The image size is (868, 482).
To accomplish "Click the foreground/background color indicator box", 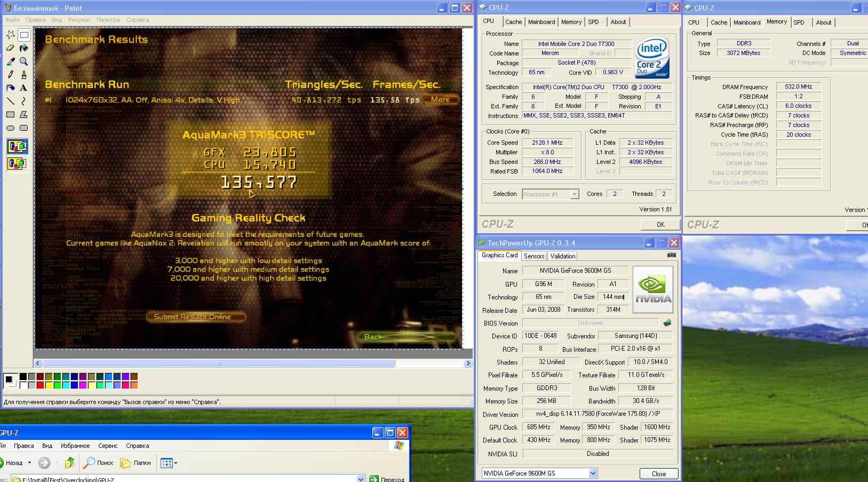I will point(10,381).
